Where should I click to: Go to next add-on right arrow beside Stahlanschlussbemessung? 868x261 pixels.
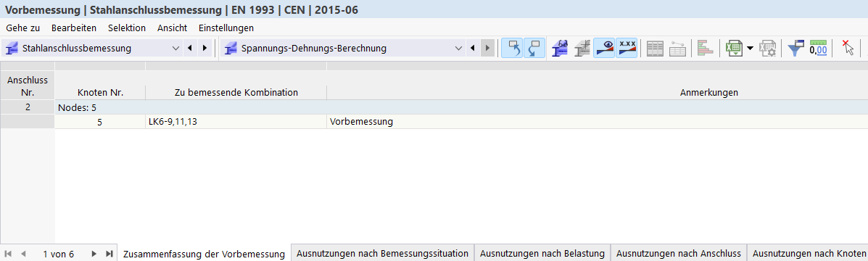tap(204, 48)
